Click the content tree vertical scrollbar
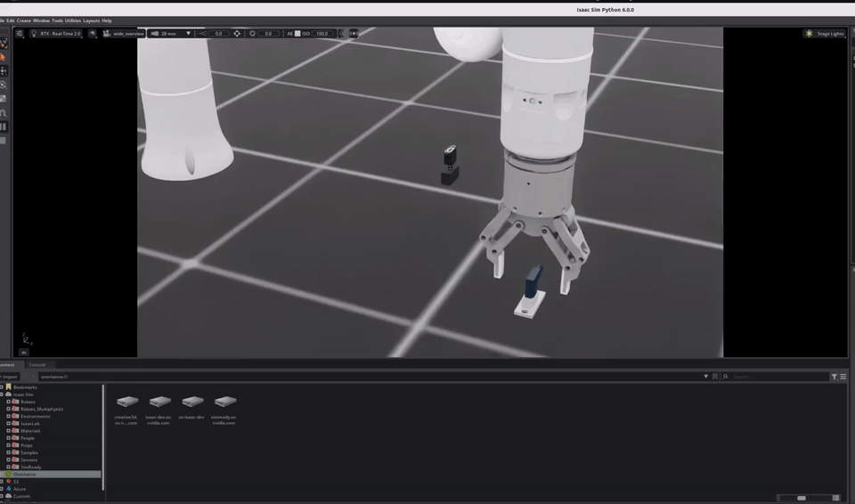The image size is (855, 504). 102,437
